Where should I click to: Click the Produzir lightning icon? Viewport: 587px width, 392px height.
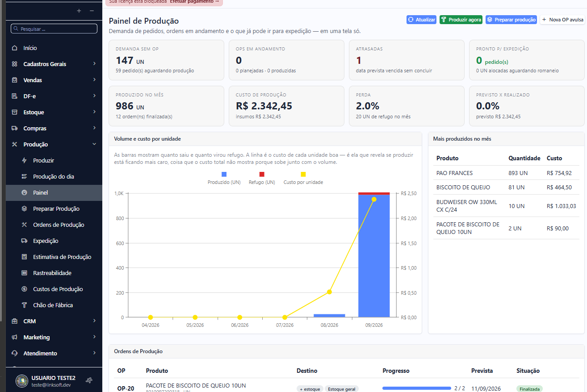(x=24, y=160)
